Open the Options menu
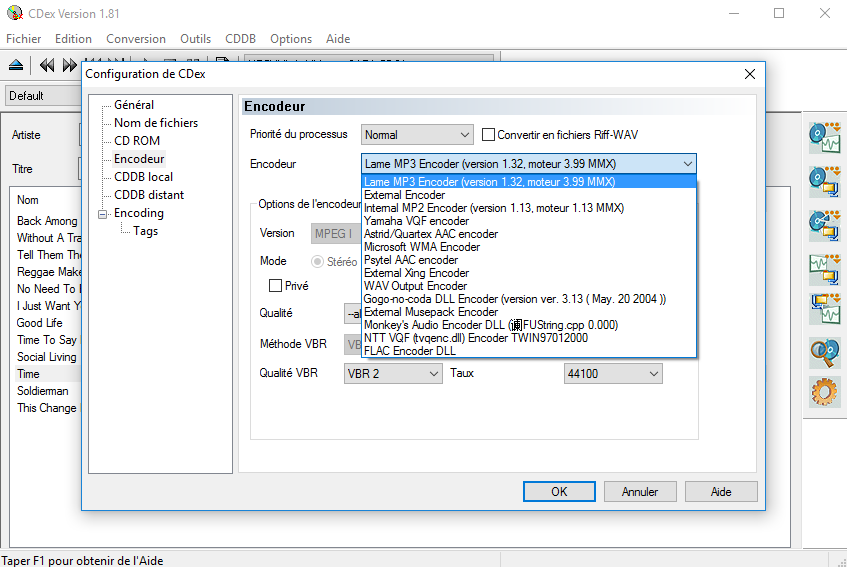Image resolution: width=847 pixels, height=567 pixels. (291, 39)
